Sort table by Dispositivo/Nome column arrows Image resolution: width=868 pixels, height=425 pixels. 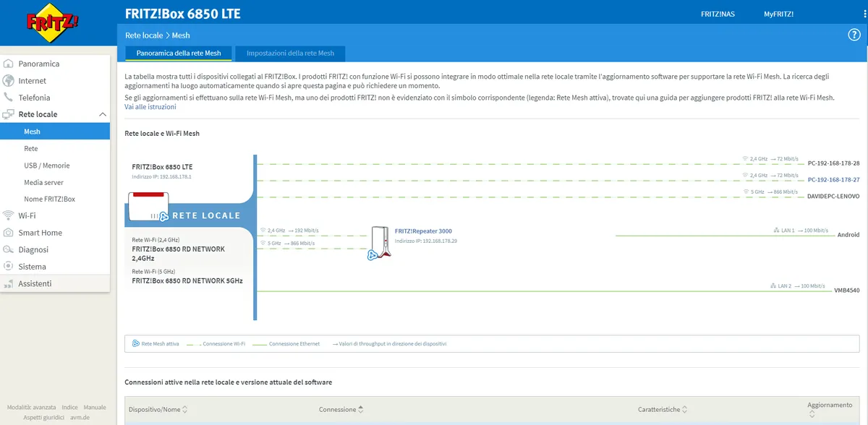185,410
